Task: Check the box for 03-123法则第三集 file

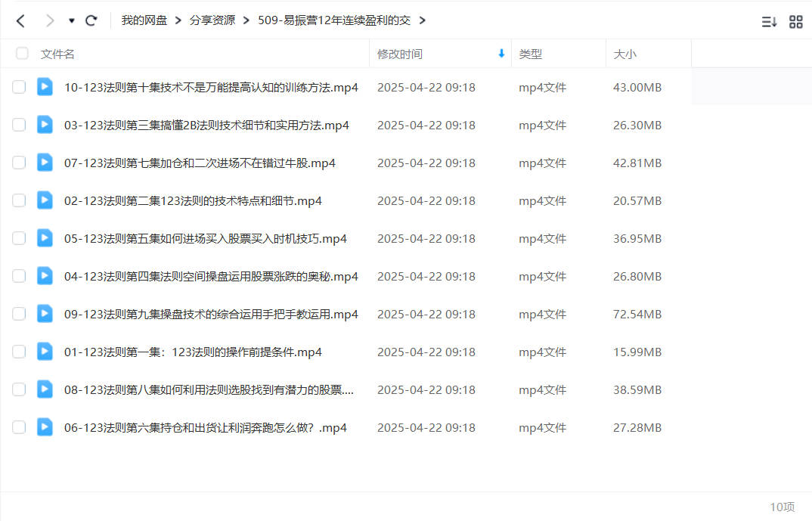Action: [x=19, y=125]
